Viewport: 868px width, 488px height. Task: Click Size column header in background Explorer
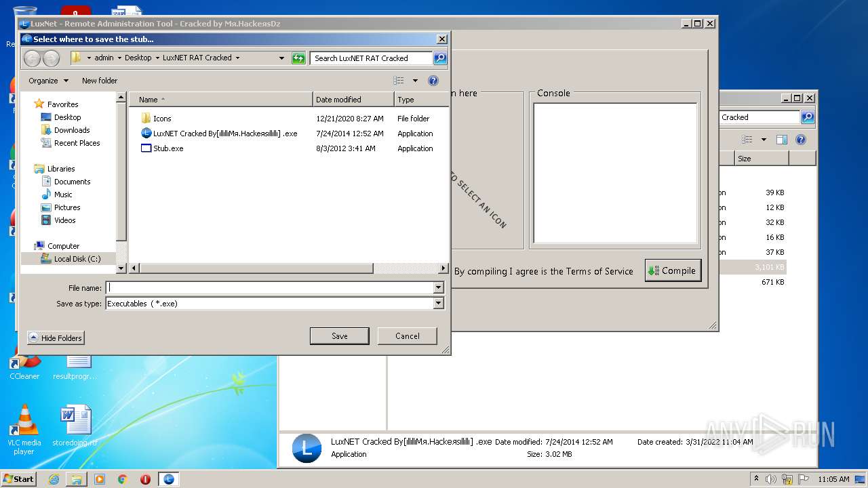point(762,159)
